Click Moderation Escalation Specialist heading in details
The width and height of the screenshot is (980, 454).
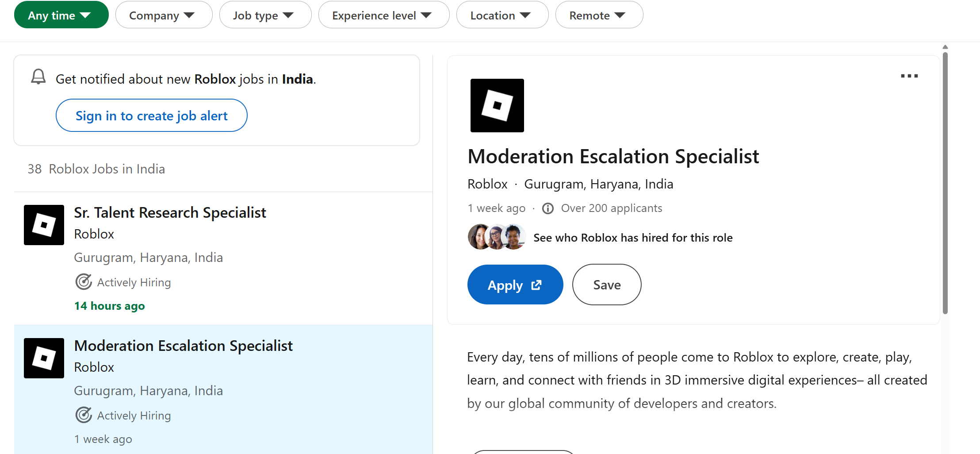(613, 157)
